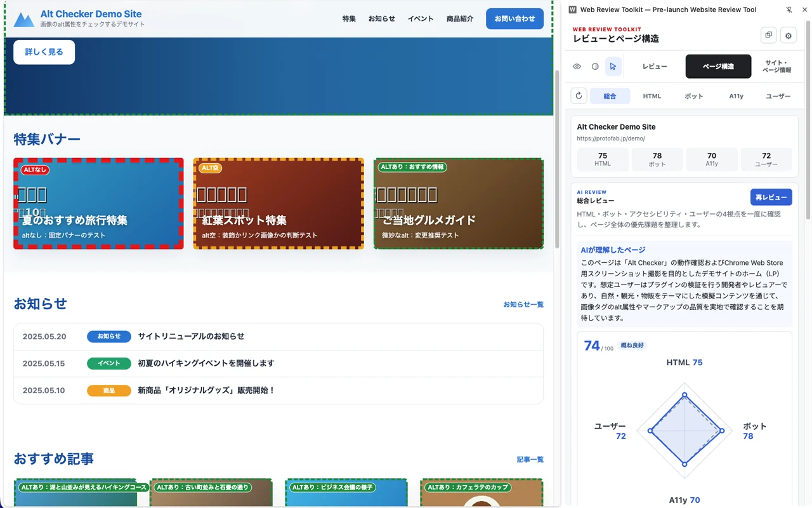Viewport: 812px width, 508px height.
Task: Open the 夏のおすすめ旅行特集 banner
Action: pyautogui.click(x=98, y=203)
